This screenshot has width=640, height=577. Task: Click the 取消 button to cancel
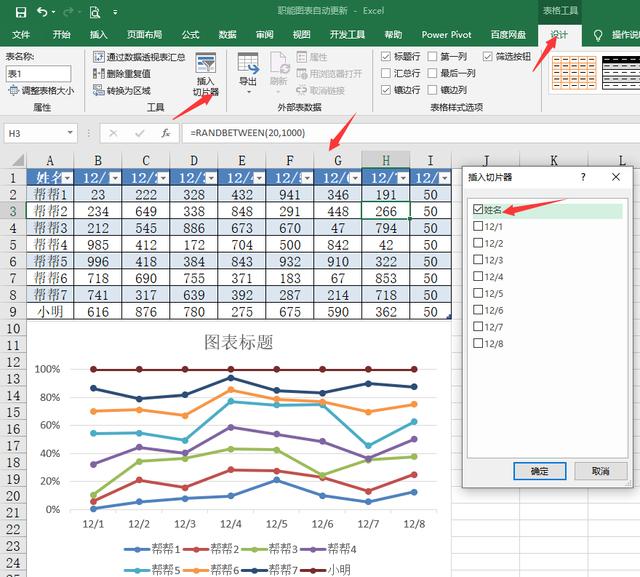coord(601,471)
